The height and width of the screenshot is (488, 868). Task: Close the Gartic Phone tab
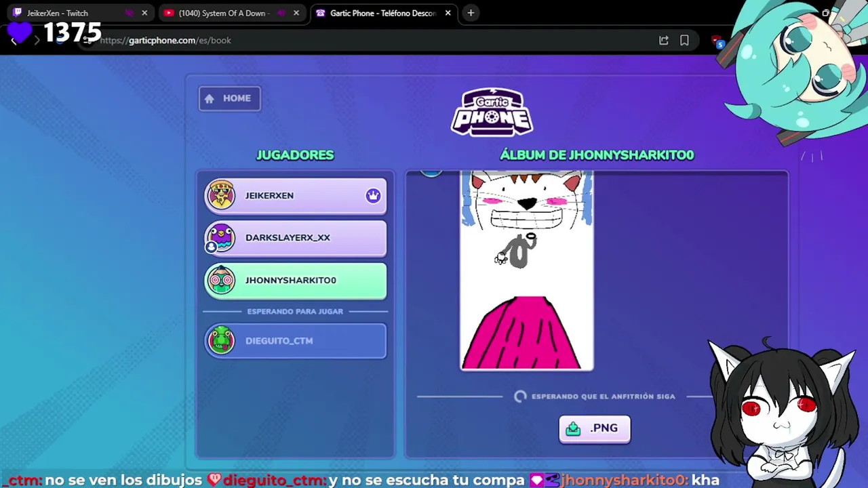pyautogui.click(x=448, y=13)
